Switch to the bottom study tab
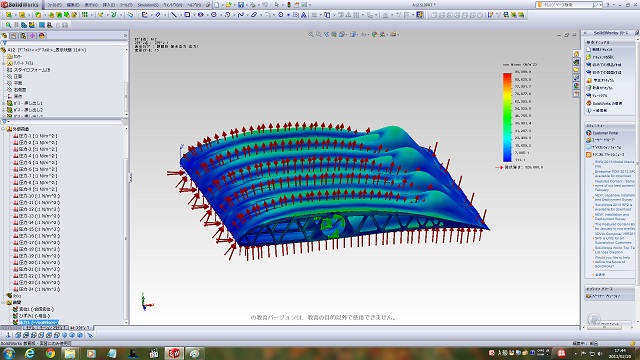 pyautogui.click(x=80, y=328)
